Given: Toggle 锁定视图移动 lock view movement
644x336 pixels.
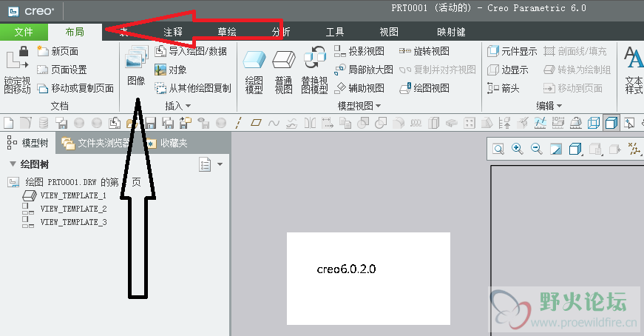Looking at the screenshot, I should coord(17,69).
